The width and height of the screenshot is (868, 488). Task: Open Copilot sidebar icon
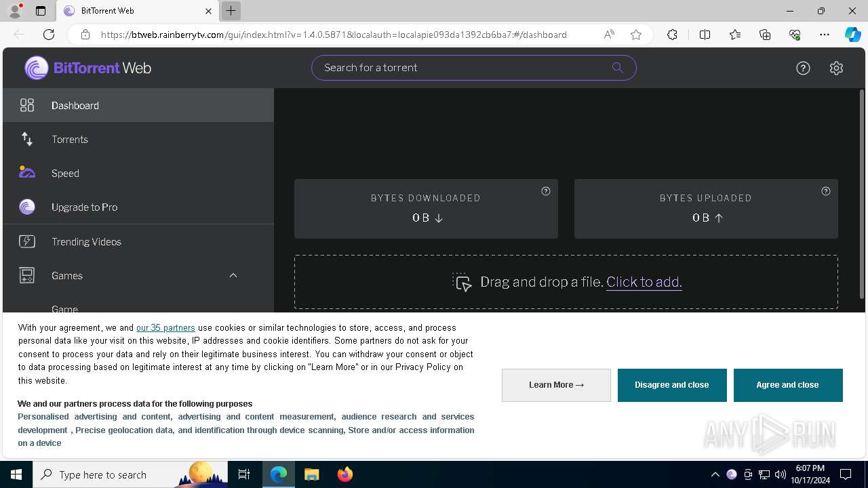[852, 35]
